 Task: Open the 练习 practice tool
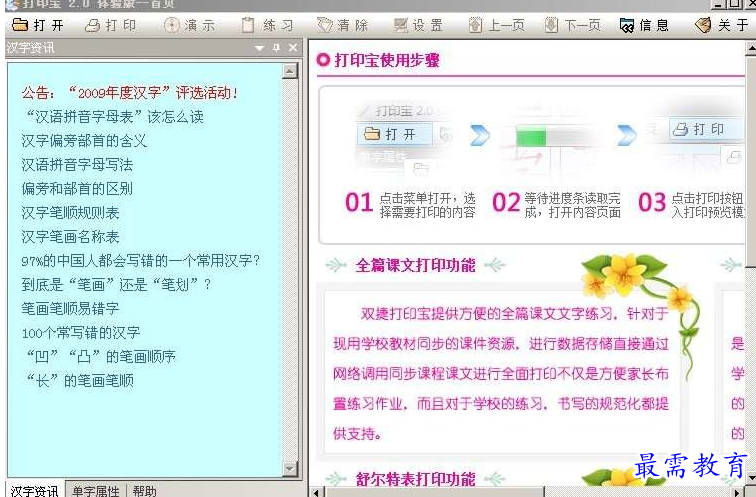267,25
